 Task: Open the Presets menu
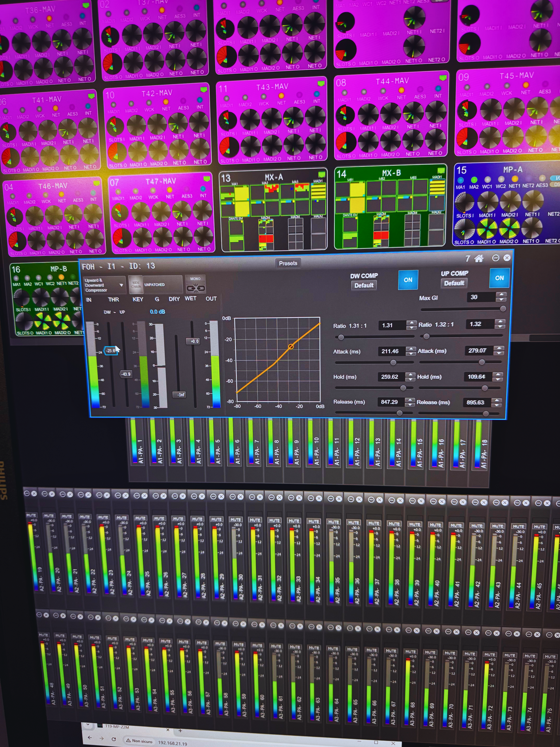[288, 263]
